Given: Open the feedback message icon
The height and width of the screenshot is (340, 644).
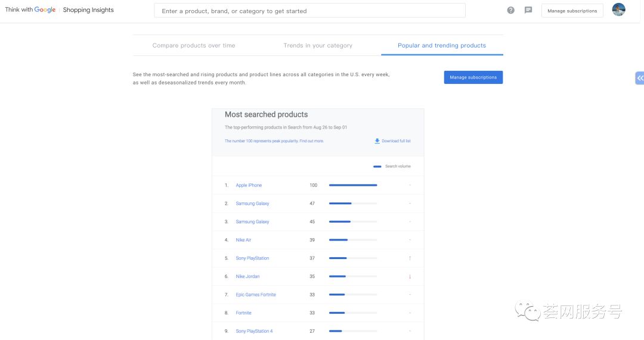Looking at the screenshot, I should click(528, 10).
